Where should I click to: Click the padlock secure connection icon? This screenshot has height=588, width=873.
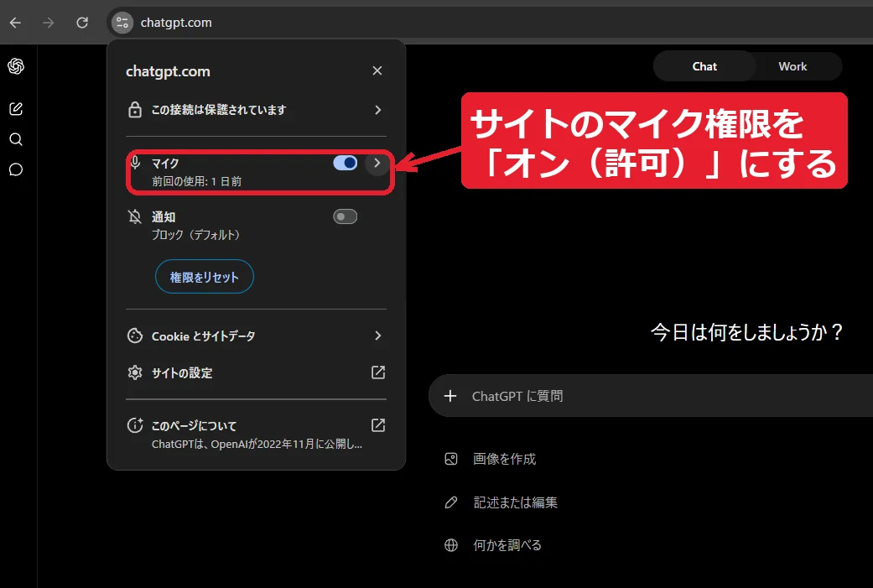(135, 110)
